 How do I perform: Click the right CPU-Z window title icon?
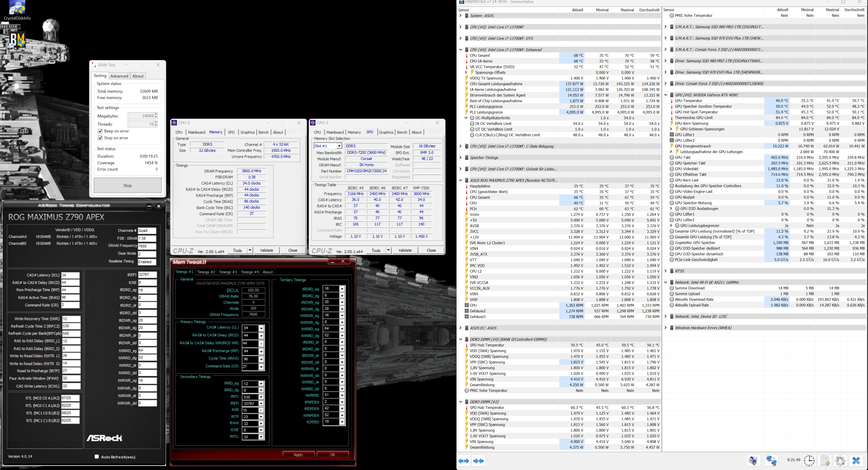313,123
